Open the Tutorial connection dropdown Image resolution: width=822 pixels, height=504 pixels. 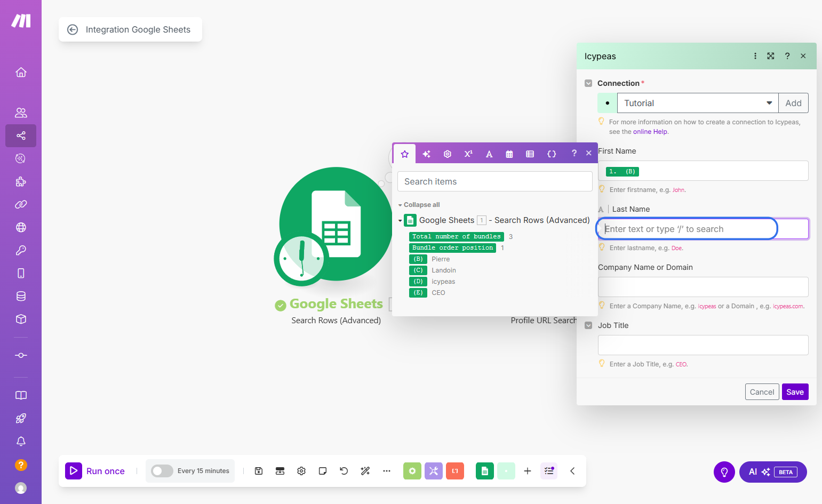pos(698,103)
